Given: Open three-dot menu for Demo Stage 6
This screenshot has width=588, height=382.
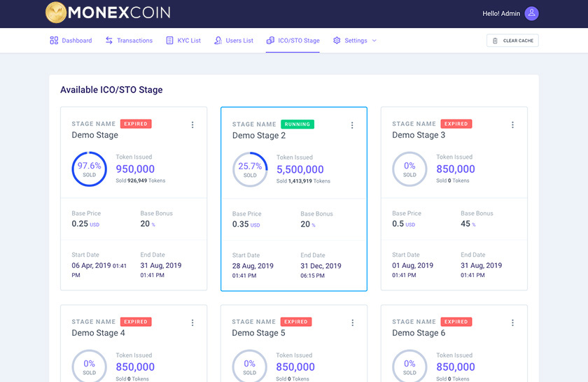Looking at the screenshot, I should pos(512,323).
